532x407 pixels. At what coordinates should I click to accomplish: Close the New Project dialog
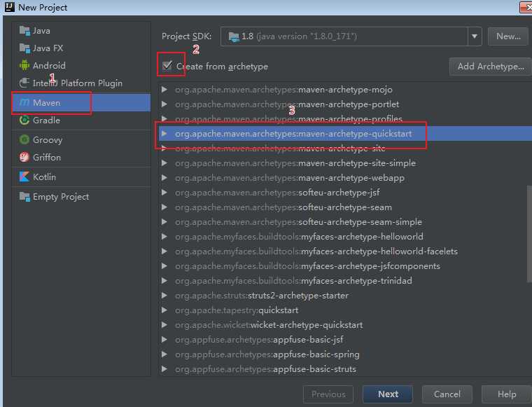(526, 7)
